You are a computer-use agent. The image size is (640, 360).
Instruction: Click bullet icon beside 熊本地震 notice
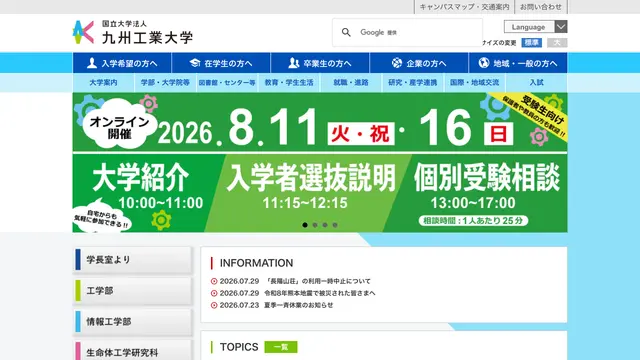[214, 293]
